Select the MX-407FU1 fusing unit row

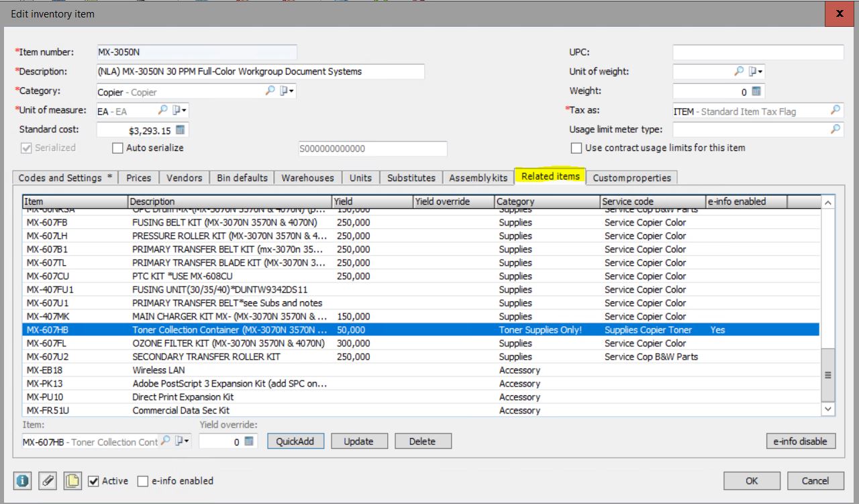421,289
